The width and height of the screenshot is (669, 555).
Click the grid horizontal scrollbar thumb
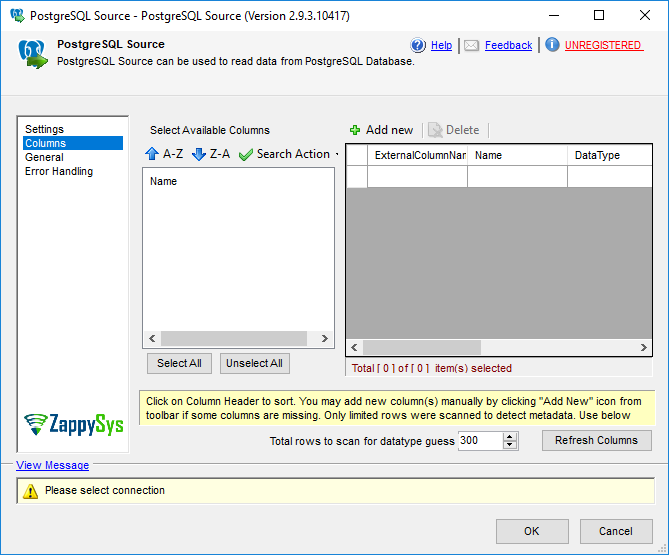pos(422,347)
